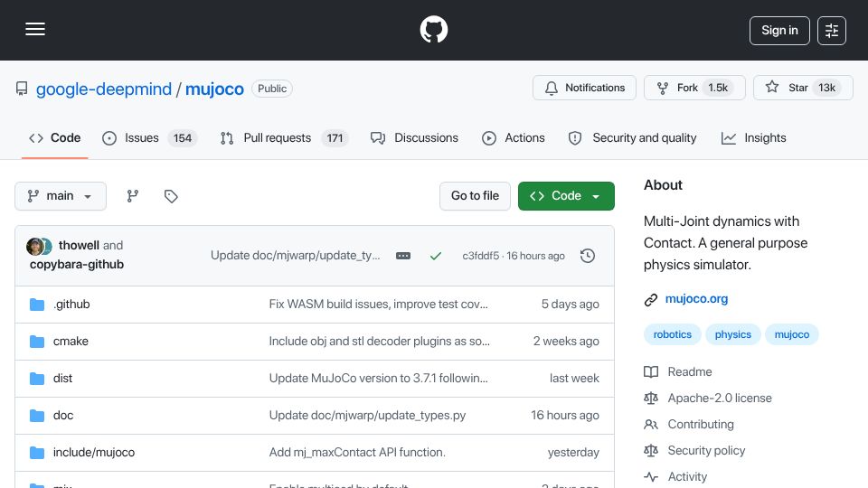868x488 pixels.
Task: Open 'Update doc/mjwarp/update_types.py' commit in doc row
Action: coord(368,416)
